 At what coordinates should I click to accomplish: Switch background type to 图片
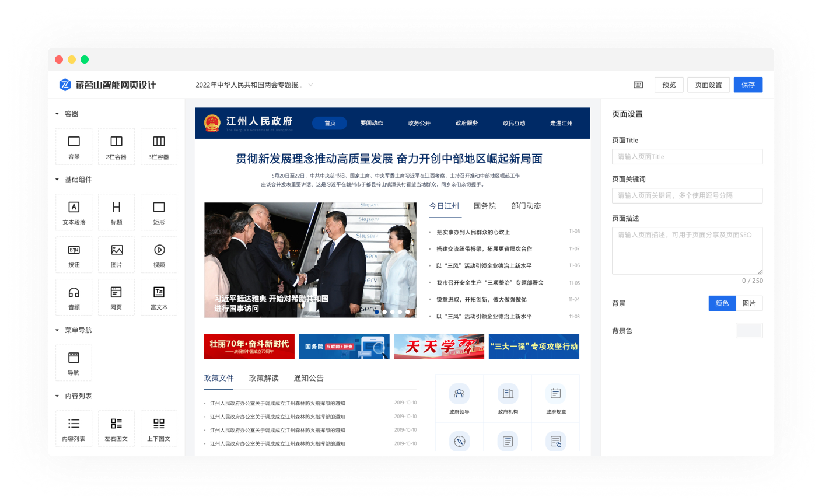[x=749, y=303]
